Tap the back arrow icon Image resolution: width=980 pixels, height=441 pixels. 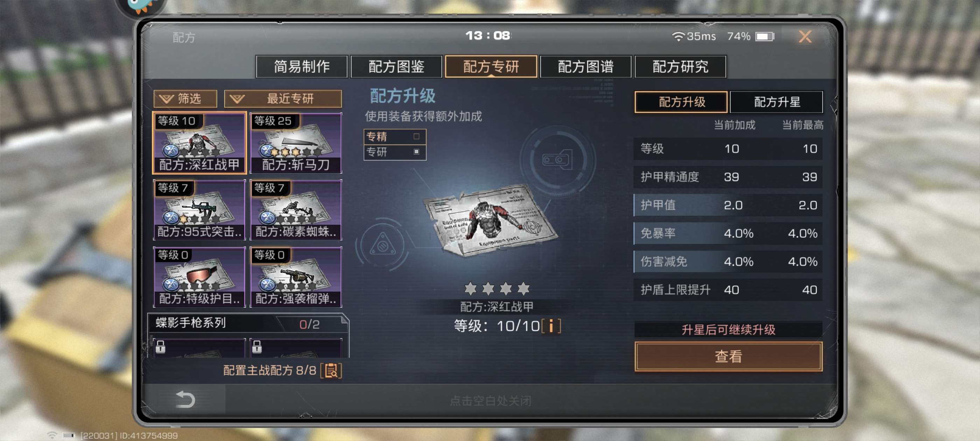[x=185, y=399]
